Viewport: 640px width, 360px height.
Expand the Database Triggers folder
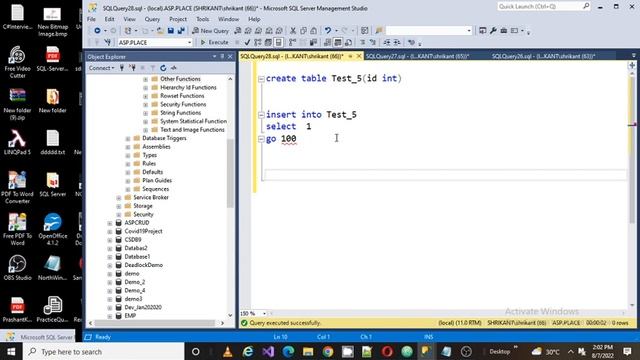(x=128, y=138)
